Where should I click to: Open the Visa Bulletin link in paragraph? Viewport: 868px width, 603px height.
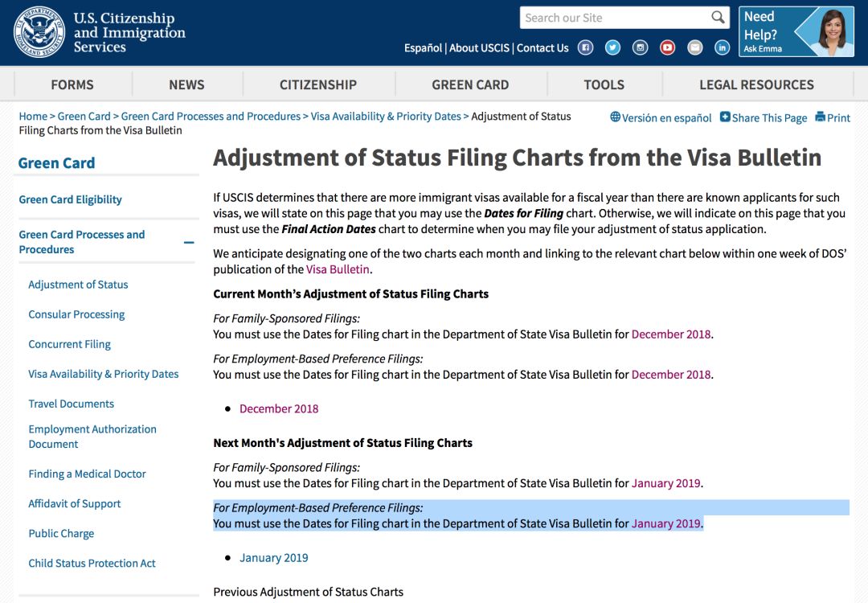[x=338, y=269]
